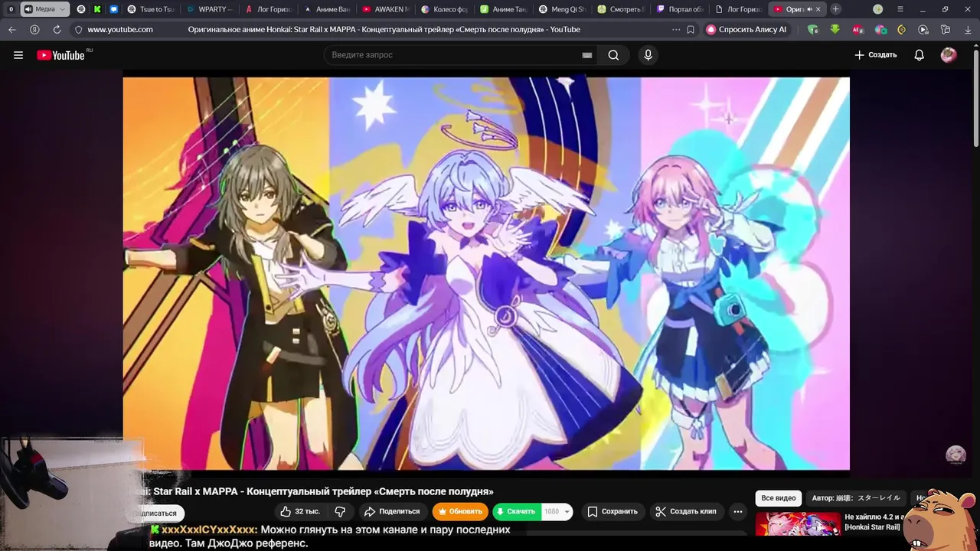Open the YouTube notifications bell
980x551 pixels.
[919, 55]
